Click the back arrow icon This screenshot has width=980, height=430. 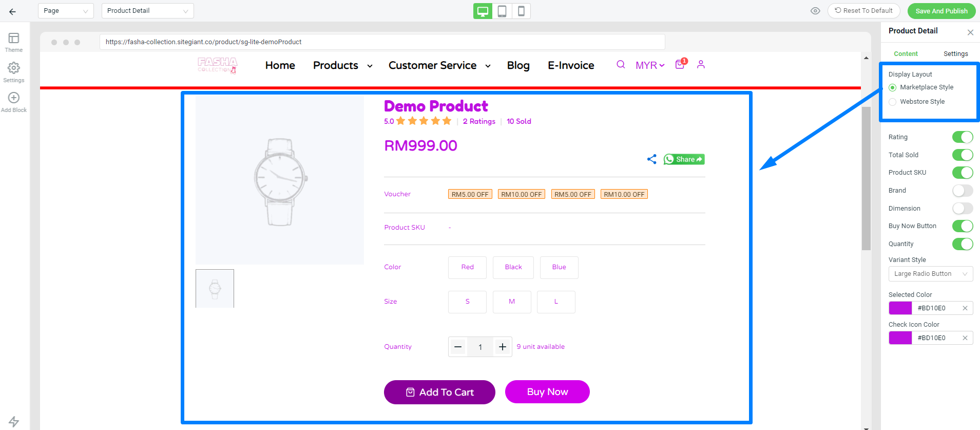click(x=12, y=11)
